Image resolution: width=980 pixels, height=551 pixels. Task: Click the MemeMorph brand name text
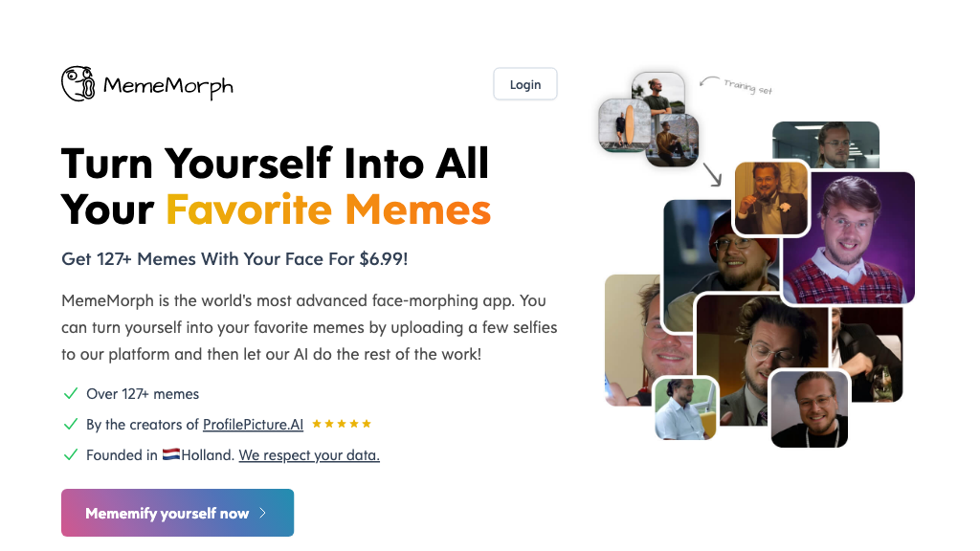click(167, 86)
